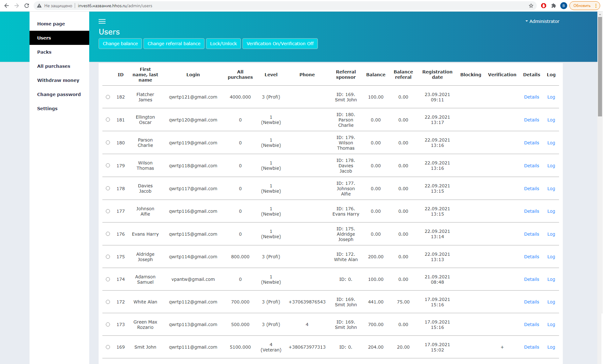Select the radio button for user 175
This screenshot has height=364, width=603.
108,257
